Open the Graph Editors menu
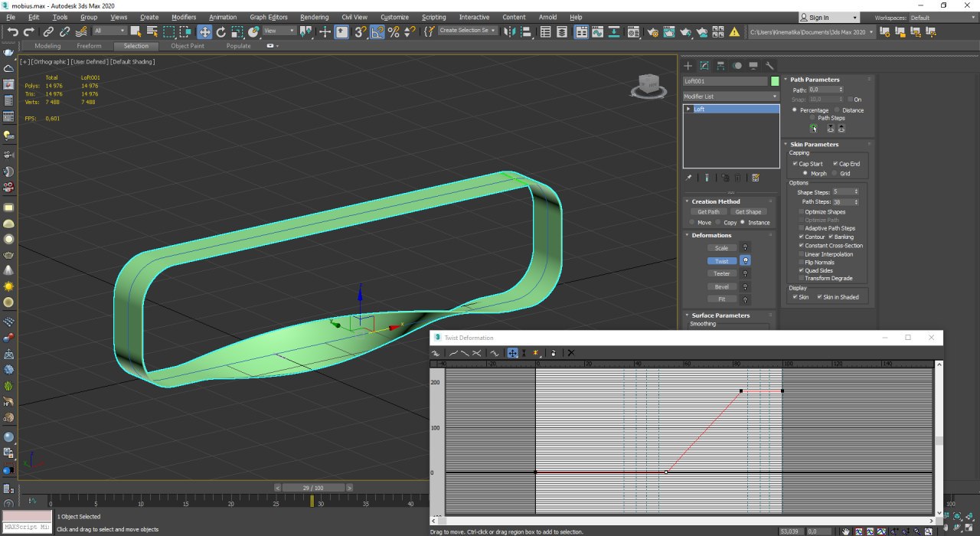980x536 pixels. tap(268, 17)
